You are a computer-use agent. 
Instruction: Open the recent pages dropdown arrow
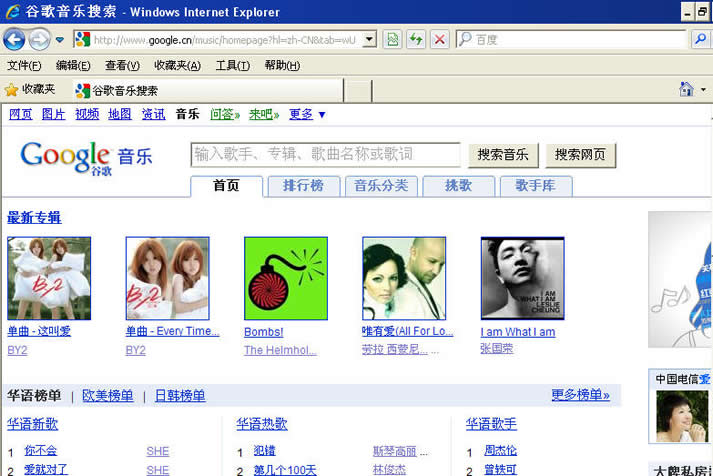60,40
